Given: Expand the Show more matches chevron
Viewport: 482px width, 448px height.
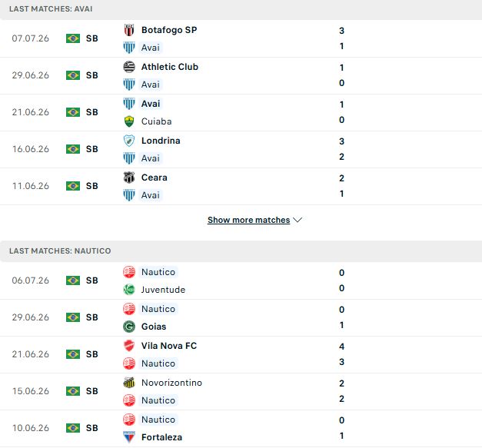Looking at the screenshot, I should tap(298, 220).
